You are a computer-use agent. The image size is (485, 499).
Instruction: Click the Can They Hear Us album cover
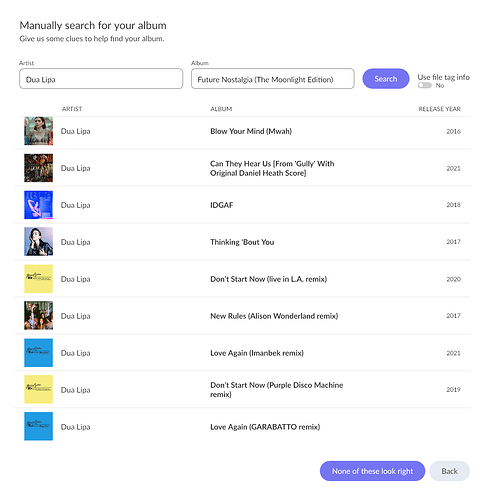click(38, 168)
